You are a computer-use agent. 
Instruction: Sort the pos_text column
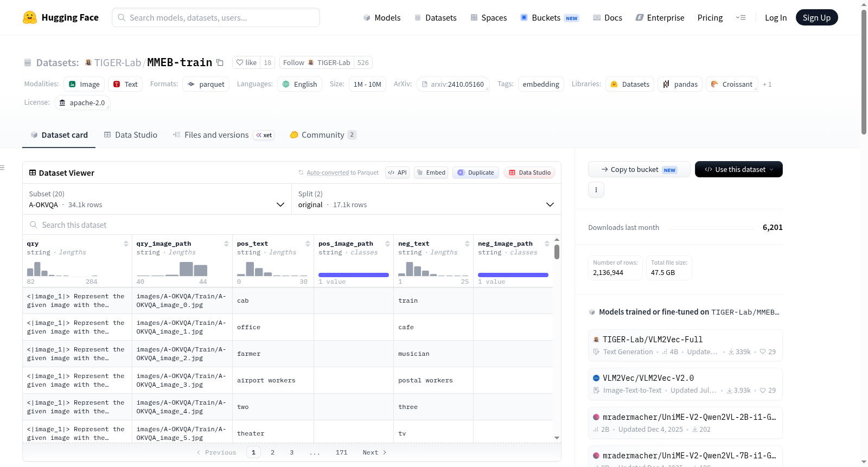308,244
